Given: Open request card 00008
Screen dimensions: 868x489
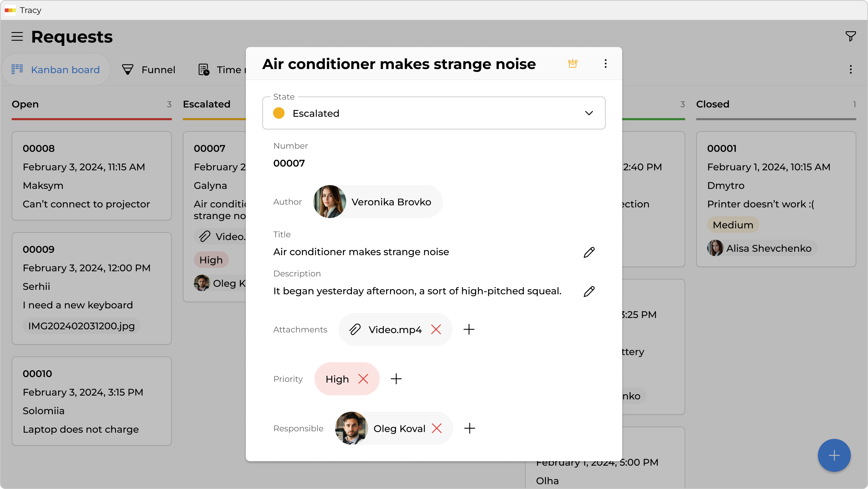Looking at the screenshot, I should click(92, 176).
